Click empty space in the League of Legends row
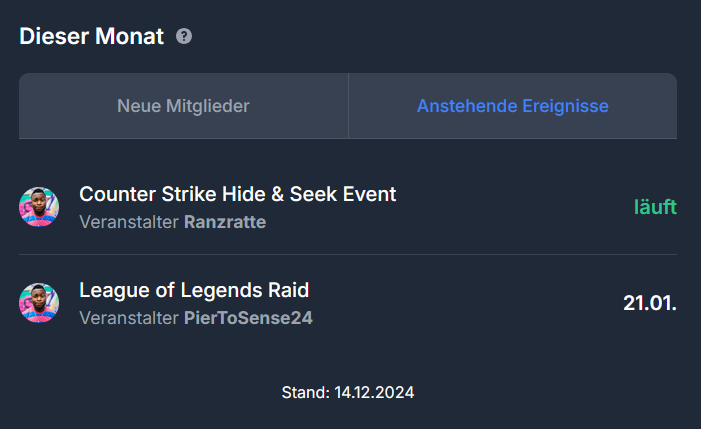The width and height of the screenshot is (701, 429). click(470, 303)
